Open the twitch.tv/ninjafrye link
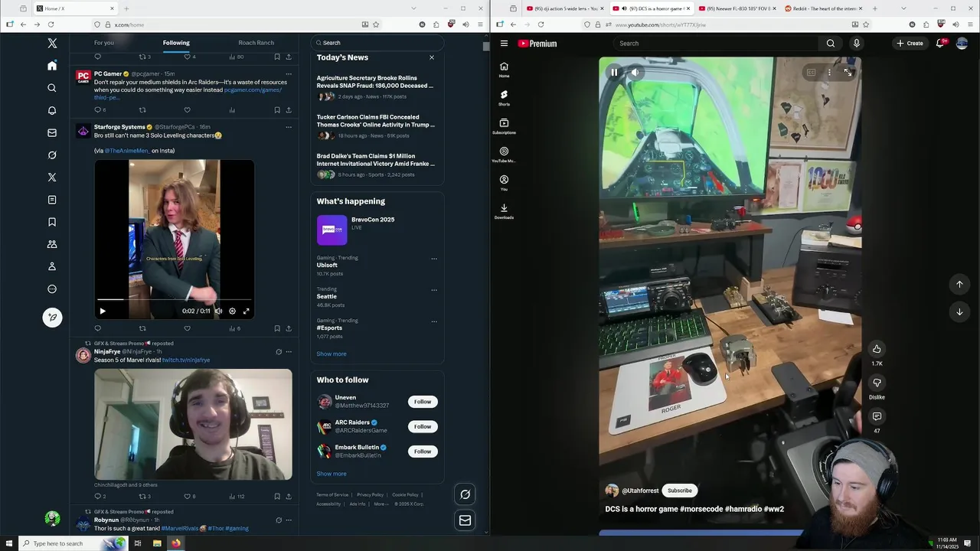The height and width of the screenshot is (551, 980). point(186,360)
